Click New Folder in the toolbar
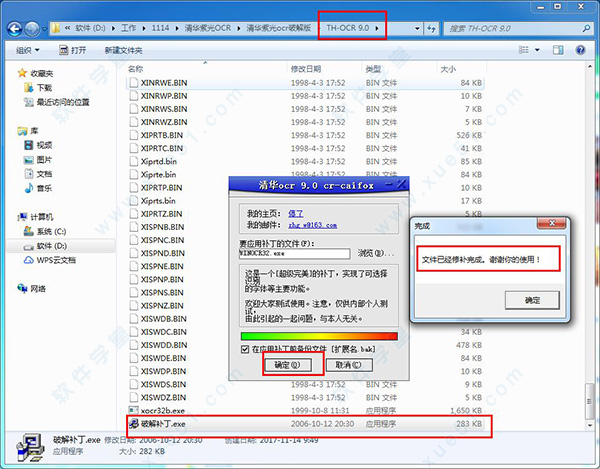The height and width of the screenshot is (469, 600). 123,50
